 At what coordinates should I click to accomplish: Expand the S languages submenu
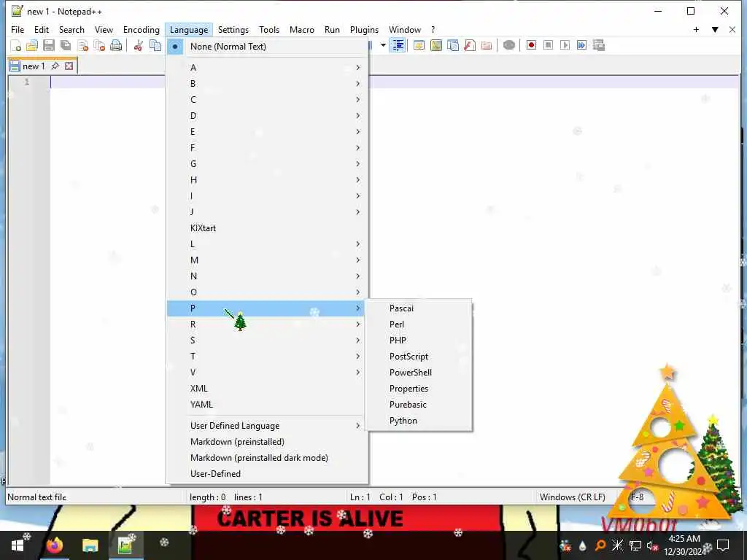pyautogui.click(x=267, y=341)
